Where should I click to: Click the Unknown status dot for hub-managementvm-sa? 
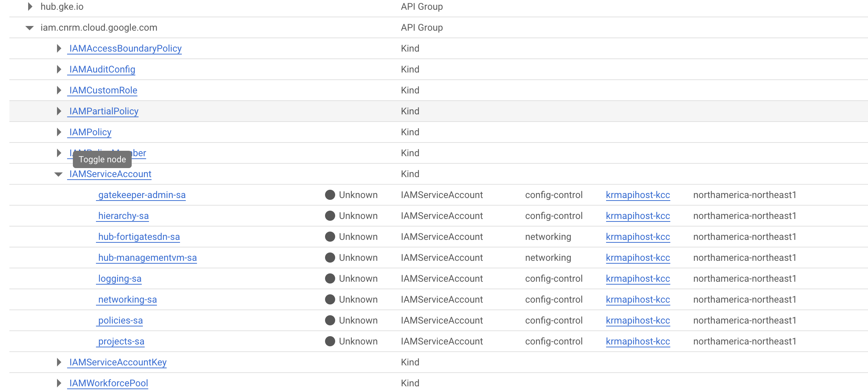(329, 258)
